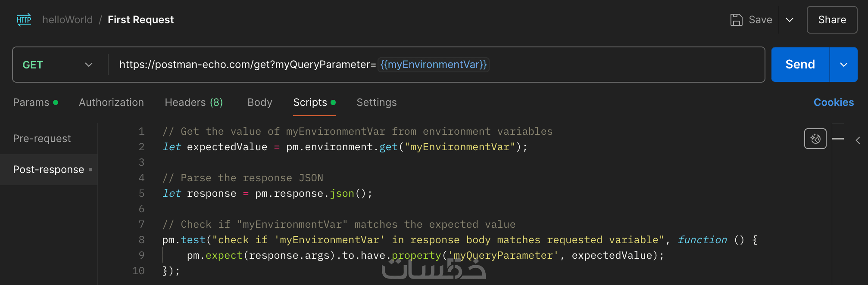Collapse the right side panel chevron
Image resolution: width=868 pixels, height=285 pixels.
tap(858, 140)
